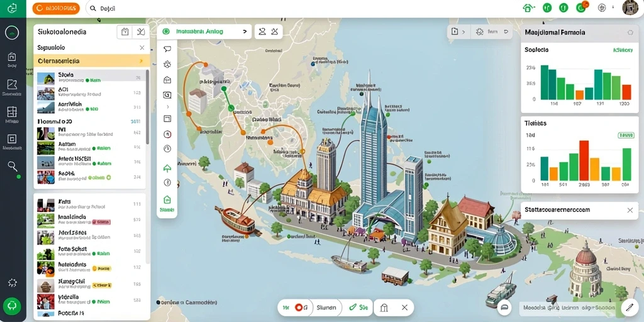This screenshot has height=322, width=644.
Task: Expand the green Inotasiarai Anlog dropdown
Action: pos(204,31)
